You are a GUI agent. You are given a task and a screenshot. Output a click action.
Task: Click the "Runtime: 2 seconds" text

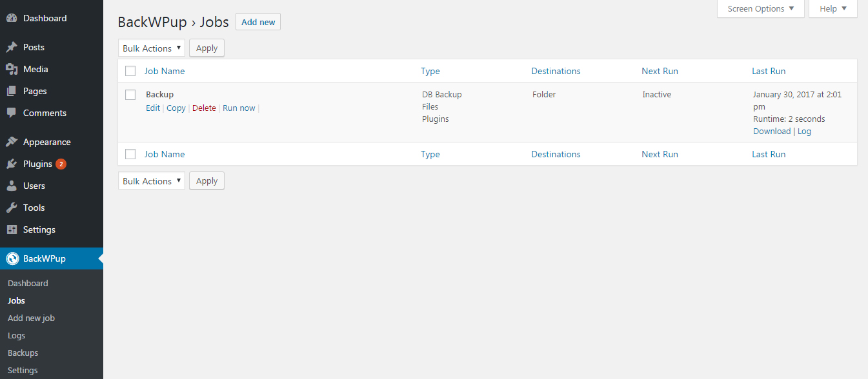pyautogui.click(x=789, y=119)
